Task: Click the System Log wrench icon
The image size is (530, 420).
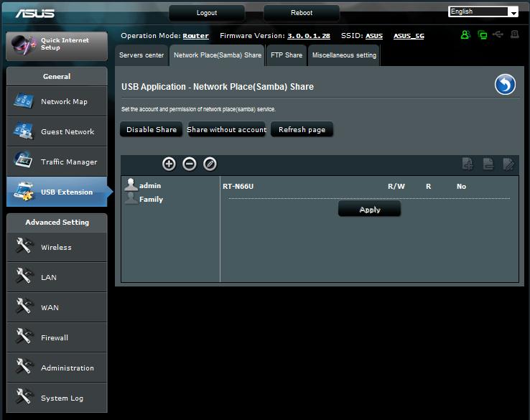Action: (24, 396)
